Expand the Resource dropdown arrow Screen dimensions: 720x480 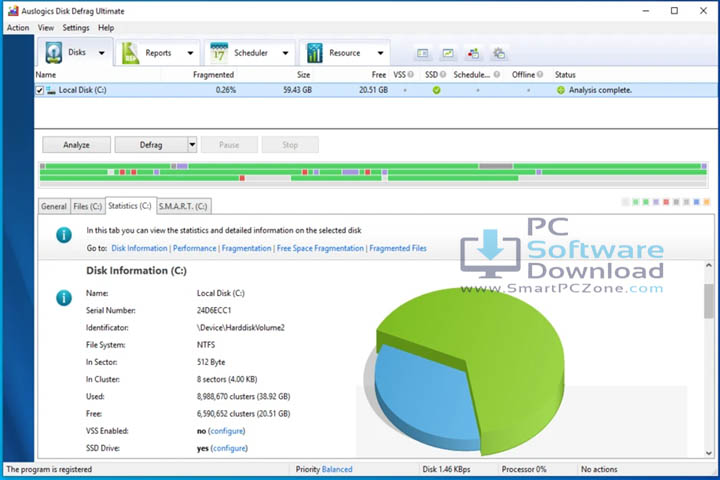coord(380,53)
